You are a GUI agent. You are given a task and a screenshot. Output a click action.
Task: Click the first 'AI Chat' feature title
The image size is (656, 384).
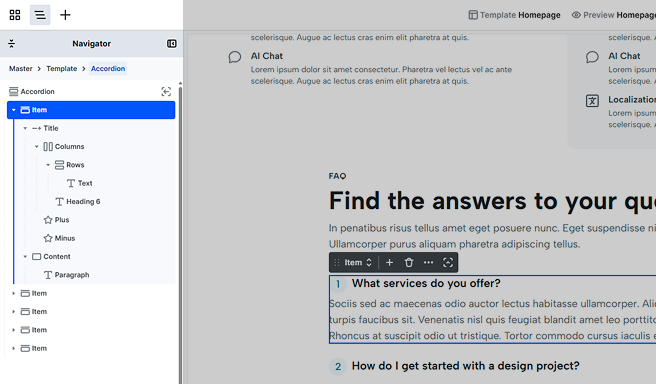(266, 56)
